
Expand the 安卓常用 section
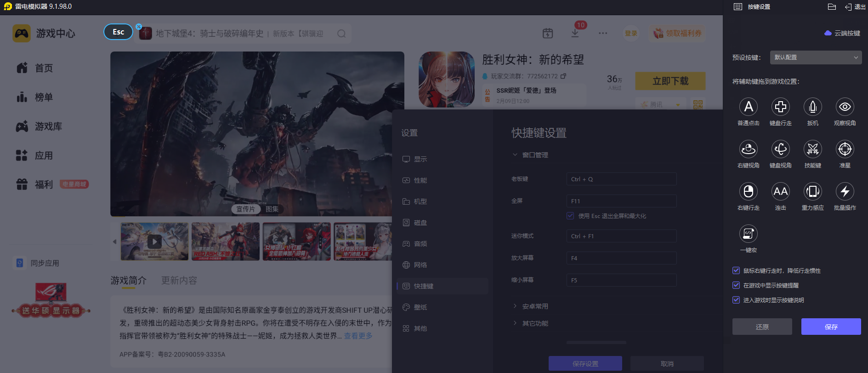click(x=535, y=306)
